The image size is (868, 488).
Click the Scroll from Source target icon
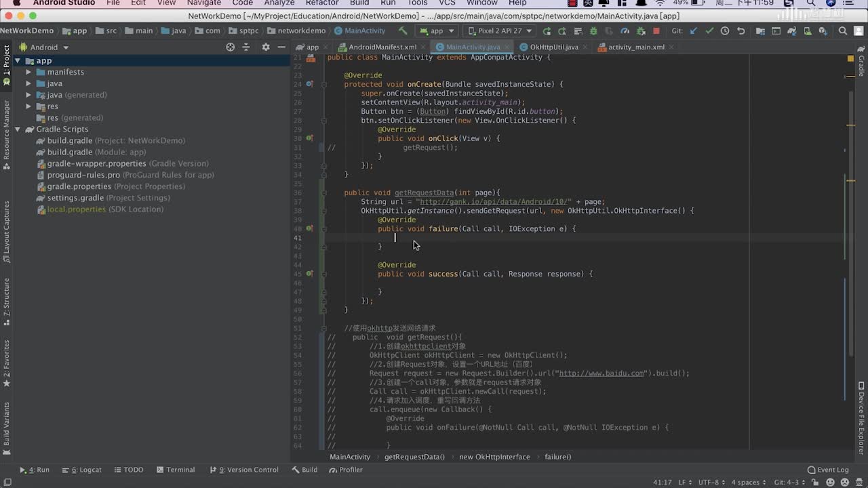click(x=231, y=47)
